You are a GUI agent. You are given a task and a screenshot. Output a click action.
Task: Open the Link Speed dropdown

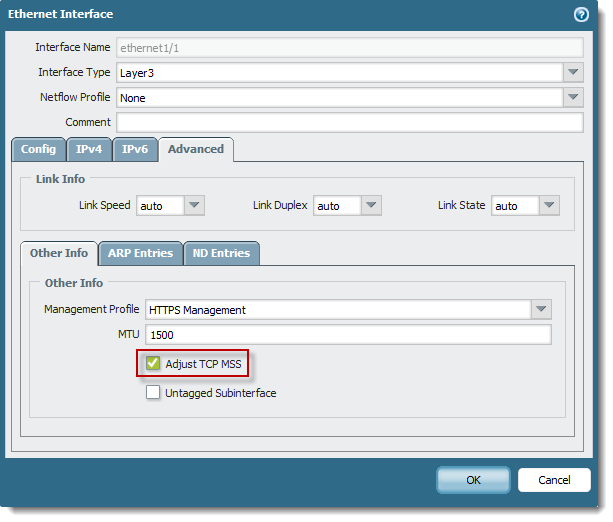pyautogui.click(x=170, y=206)
